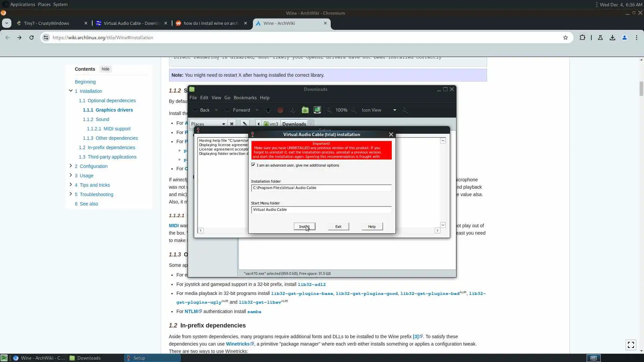This screenshot has width=644, height=362.
Task: Click the up-directory arrow icon
Action: coord(268,110)
